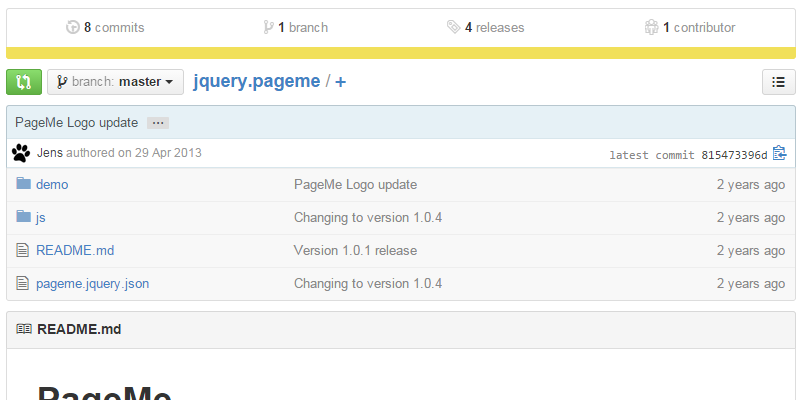Expand the commit message ellipsis
Viewport: 800px width, 400px height.
[x=158, y=122]
